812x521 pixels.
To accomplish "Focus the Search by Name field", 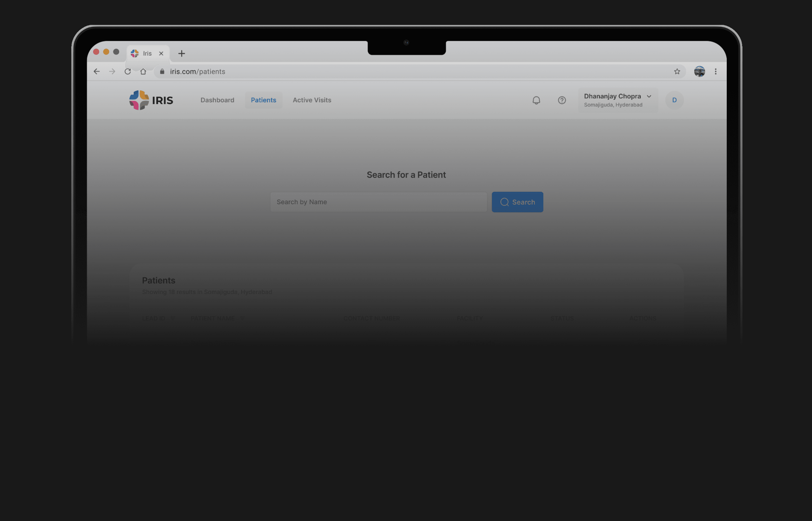I will pyautogui.click(x=378, y=202).
